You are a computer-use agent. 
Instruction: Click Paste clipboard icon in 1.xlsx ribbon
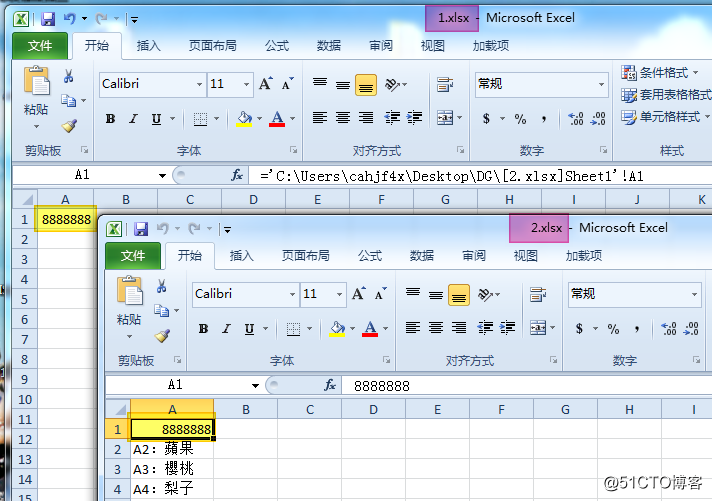(37, 81)
